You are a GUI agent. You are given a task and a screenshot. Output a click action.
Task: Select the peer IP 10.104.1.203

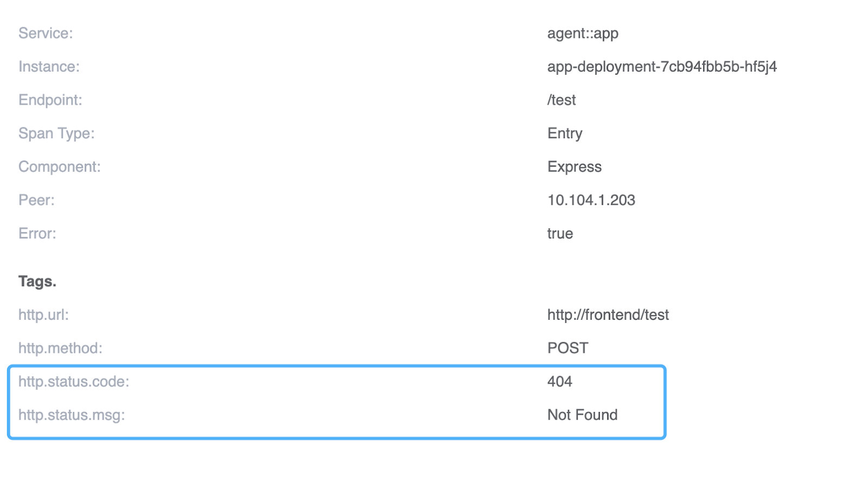point(591,201)
